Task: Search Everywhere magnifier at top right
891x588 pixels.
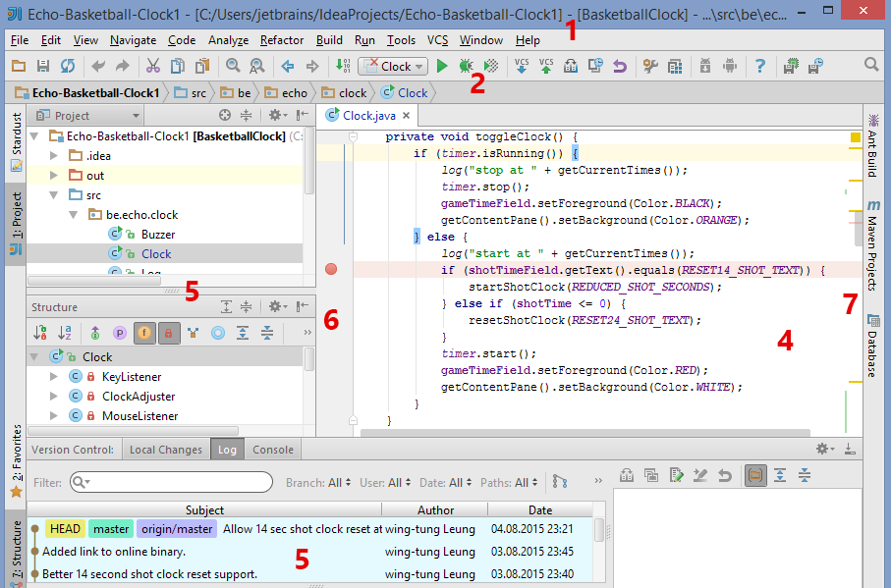Action: [x=871, y=64]
